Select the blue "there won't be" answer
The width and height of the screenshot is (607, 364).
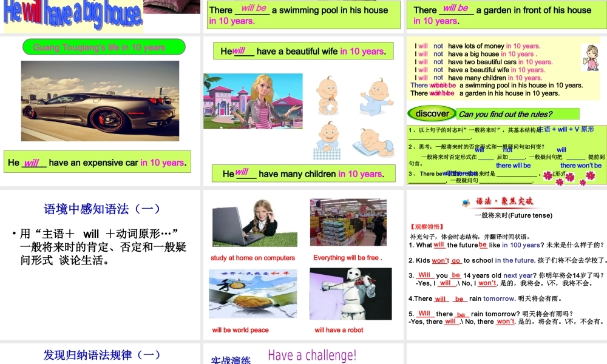(581, 165)
